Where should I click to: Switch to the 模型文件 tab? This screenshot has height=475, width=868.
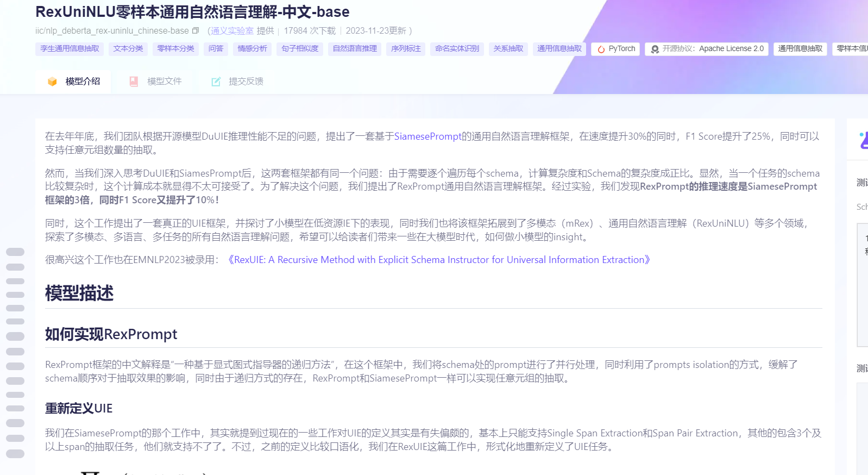(155, 82)
